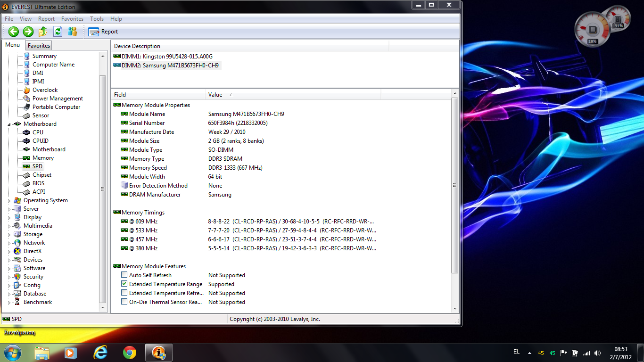The height and width of the screenshot is (362, 644).
Task: Switch to the Favorites tab
Action: (39, 46)
